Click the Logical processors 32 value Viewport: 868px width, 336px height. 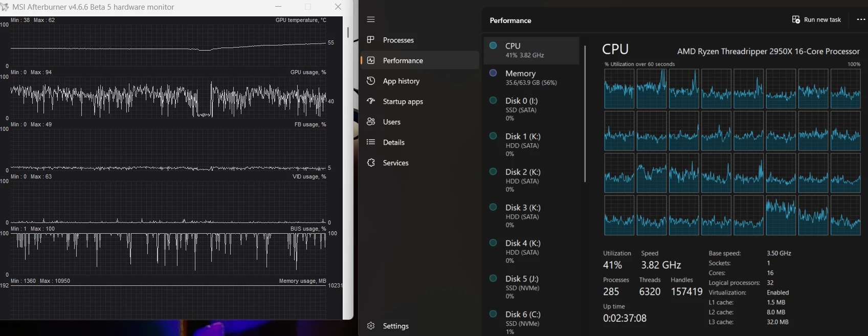pyautogui.click(x=770, y=283)
